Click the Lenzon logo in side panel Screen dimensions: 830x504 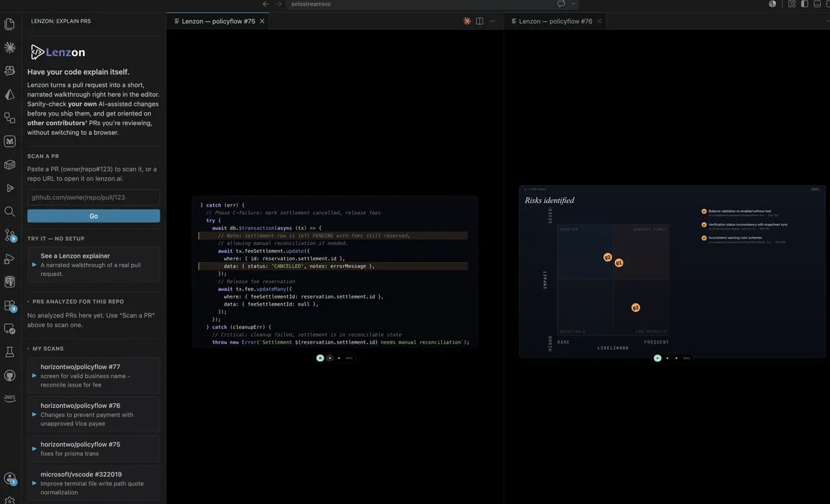click(58, 52)
